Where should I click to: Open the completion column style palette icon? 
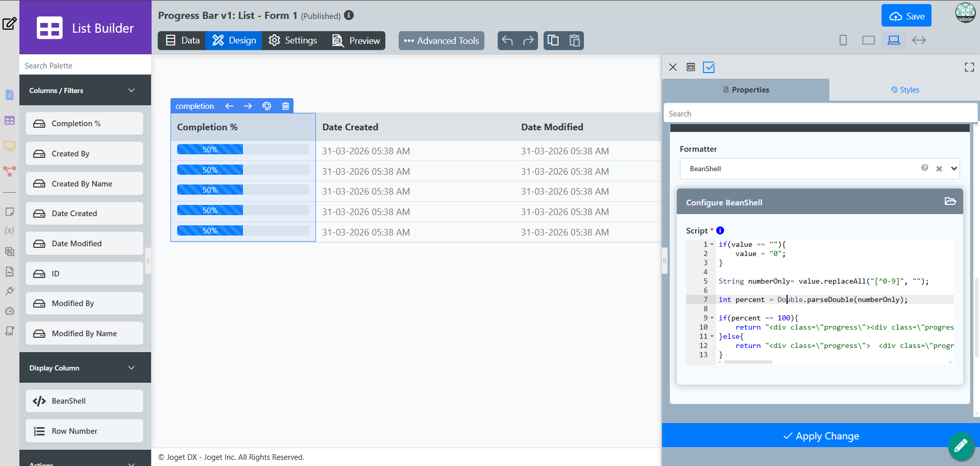click(266, 106)
